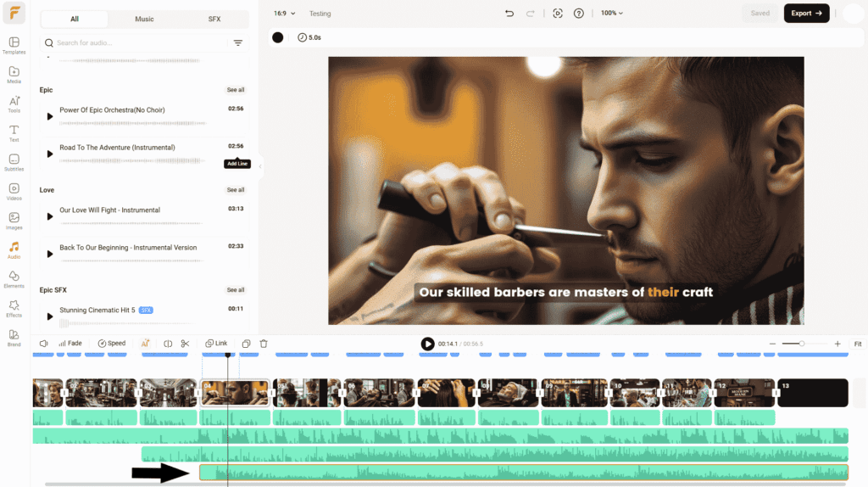Click the timeline horizontal scrollbar
868x487 pixels.
446,484
